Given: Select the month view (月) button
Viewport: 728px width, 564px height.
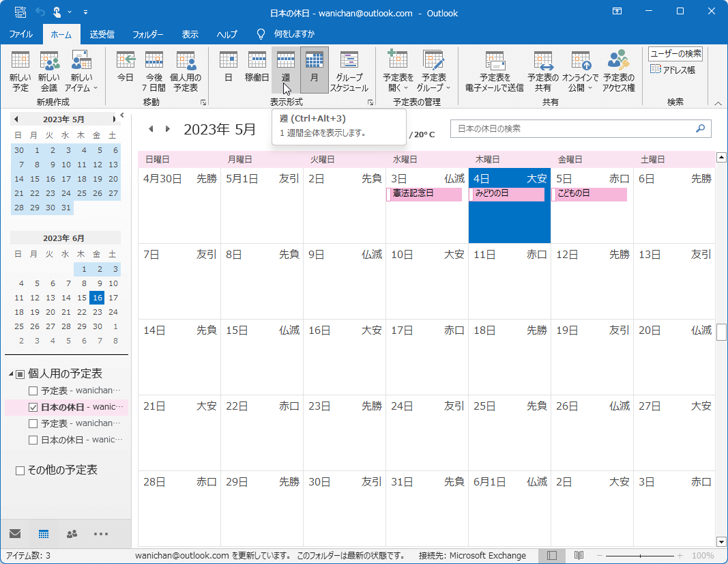Looking at the screenshot, I should tap(315, 71).
